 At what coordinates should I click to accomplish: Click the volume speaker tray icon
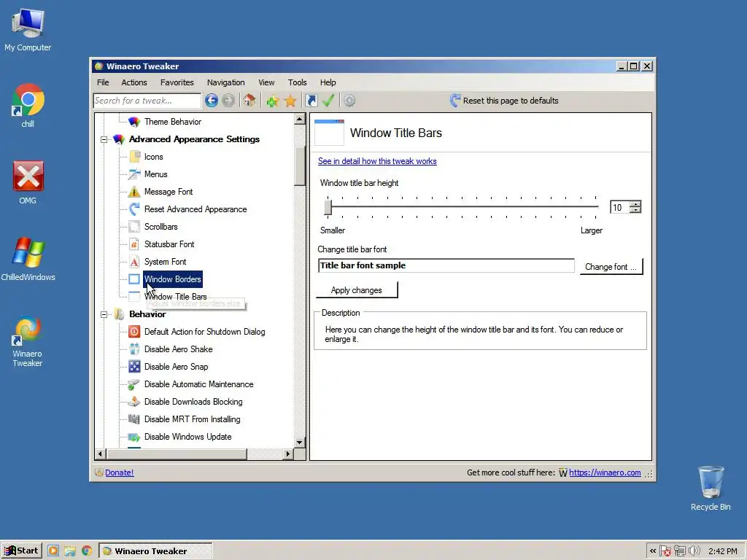(694, 551)
